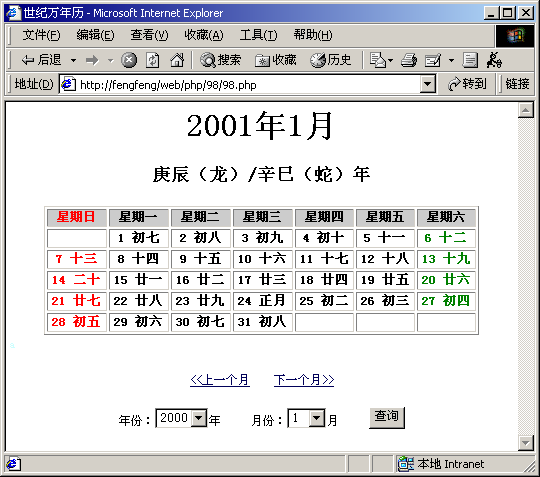The height and width of the screenshot is (477, 540).
Task: Click the 庚辰（龙）/辛巳（蛇）年 subtitle
Action: [261, 174]
